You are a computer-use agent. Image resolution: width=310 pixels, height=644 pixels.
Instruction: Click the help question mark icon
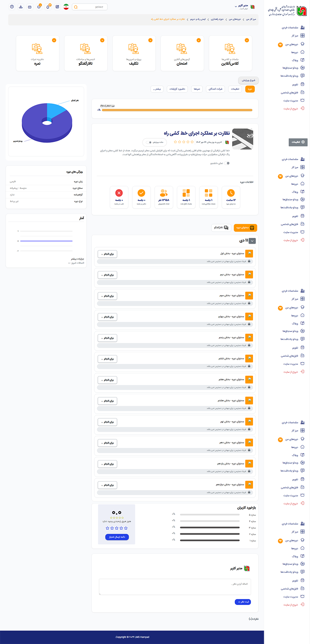12,7
